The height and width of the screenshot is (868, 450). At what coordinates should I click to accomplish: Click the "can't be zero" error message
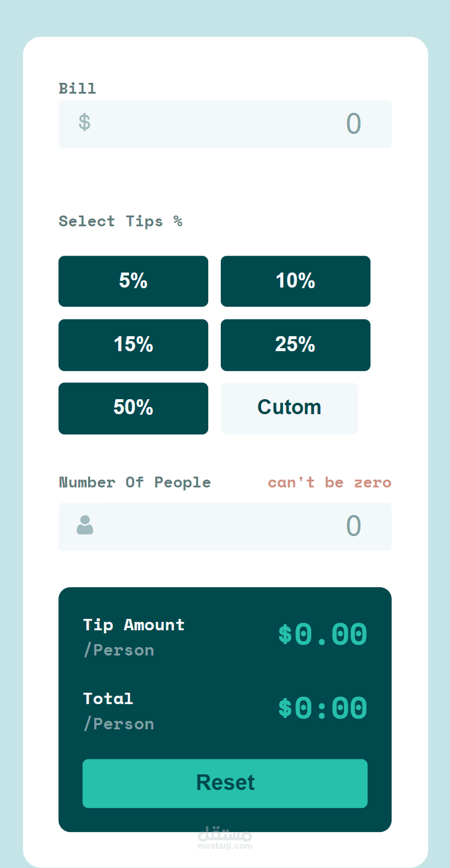(329, 483)
